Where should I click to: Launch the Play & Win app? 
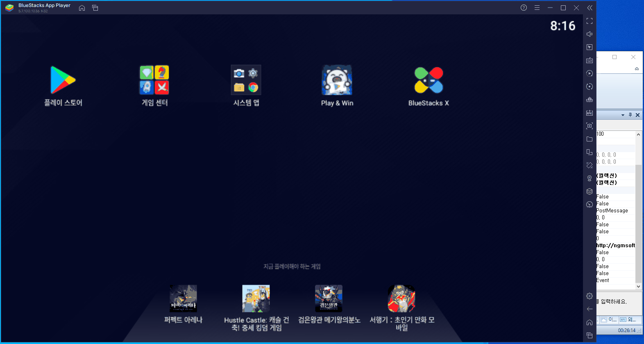click(337, 80)
